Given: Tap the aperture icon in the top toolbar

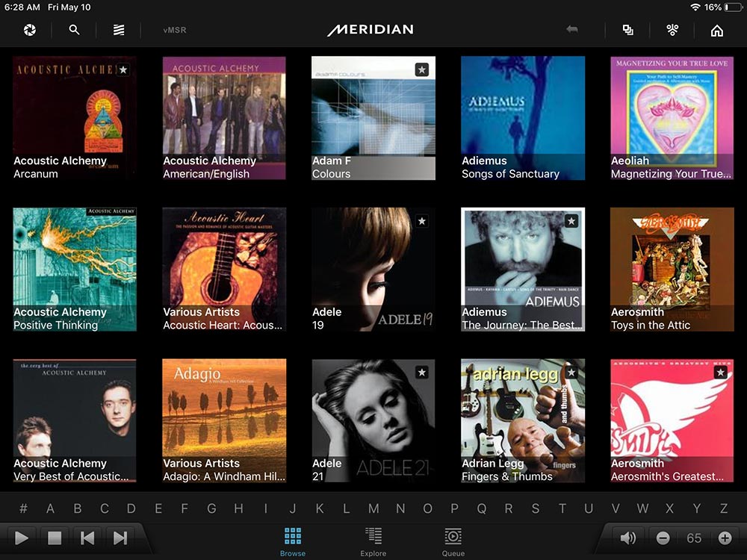Looking at the screenshot, I should pyautogui.click(x=30, y=30).
